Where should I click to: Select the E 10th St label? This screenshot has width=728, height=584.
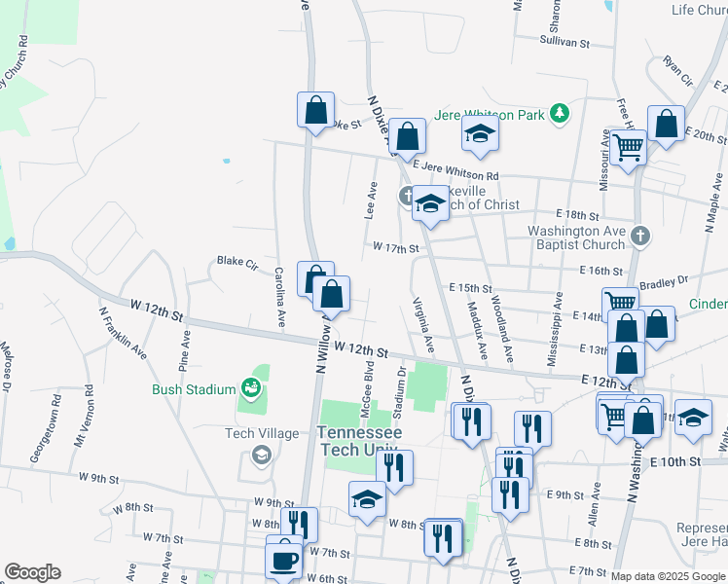click(675, 462)
